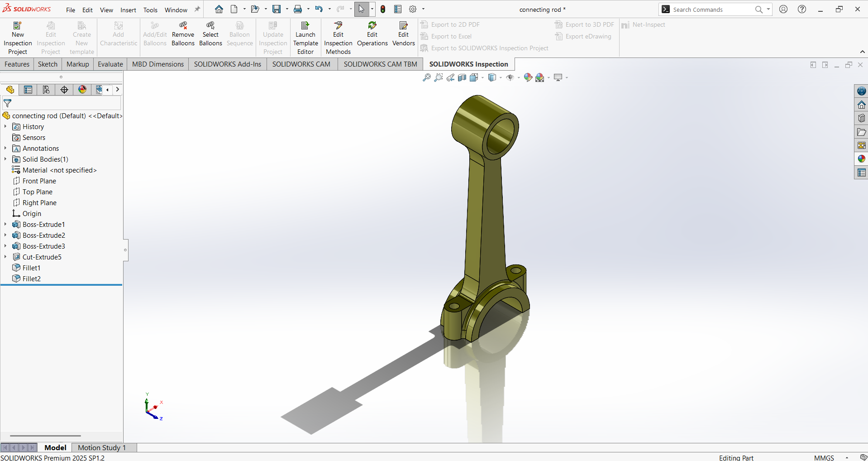Click Edit Inspection Methods icon
Screen dimensions: 868x461
point(338,26)
